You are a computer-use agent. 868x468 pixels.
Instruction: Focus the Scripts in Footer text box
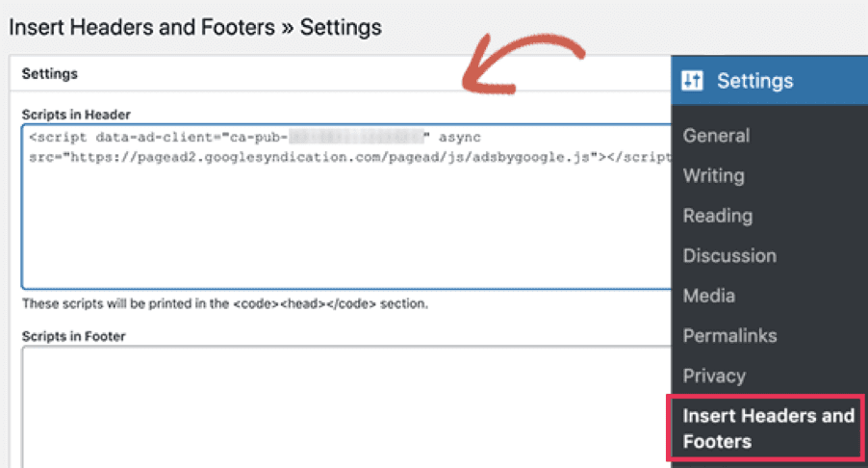click(346, 407)
